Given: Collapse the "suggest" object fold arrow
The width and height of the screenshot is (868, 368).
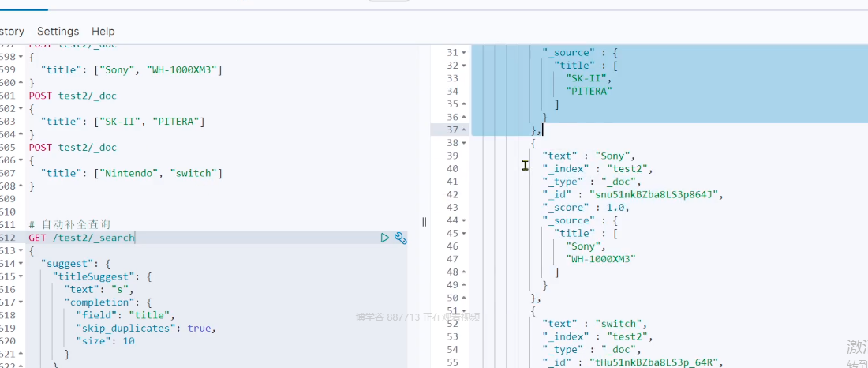Looking at the screenshot, I should point(21,263).
